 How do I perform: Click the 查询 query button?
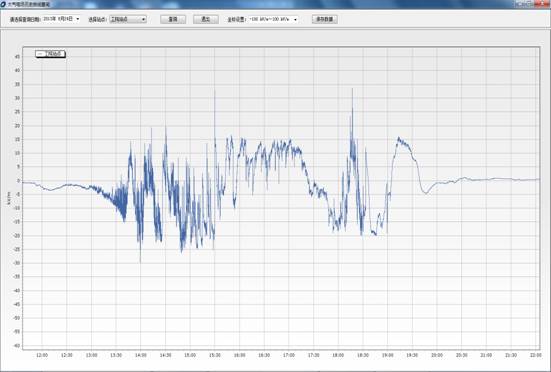tap(173, 19)
